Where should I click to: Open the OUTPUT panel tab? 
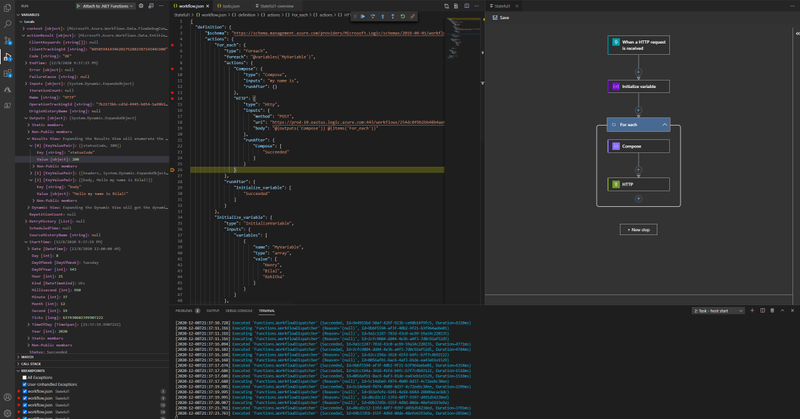[x=213, y=311]
